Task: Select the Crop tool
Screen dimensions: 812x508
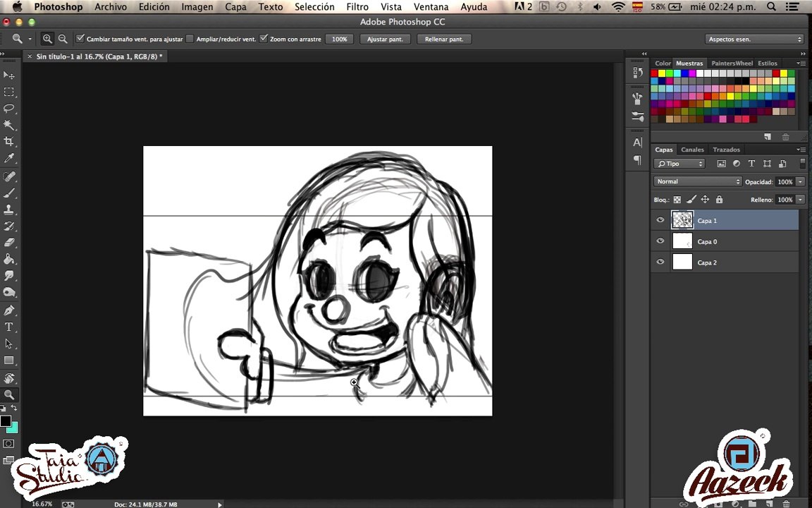Action: (x=8, y=142)
